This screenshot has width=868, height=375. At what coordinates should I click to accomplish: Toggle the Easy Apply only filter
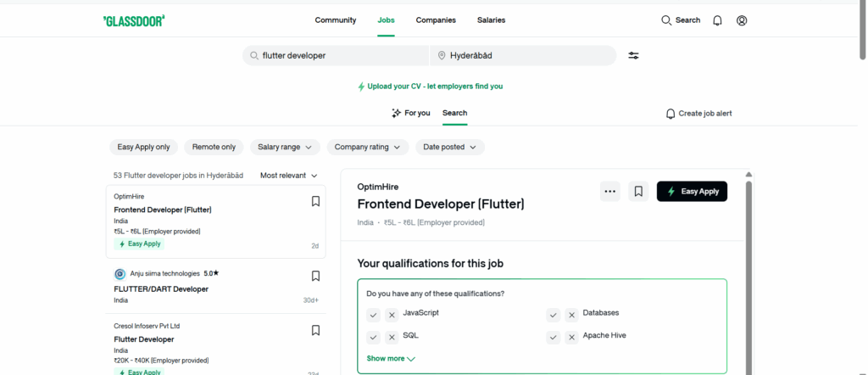tap(143, 147)
